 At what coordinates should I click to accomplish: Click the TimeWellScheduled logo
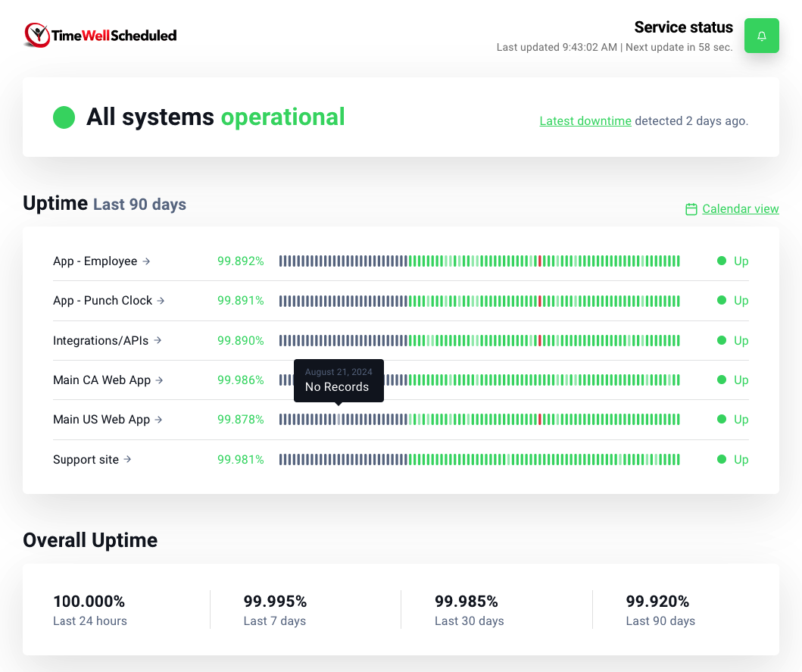101,35
